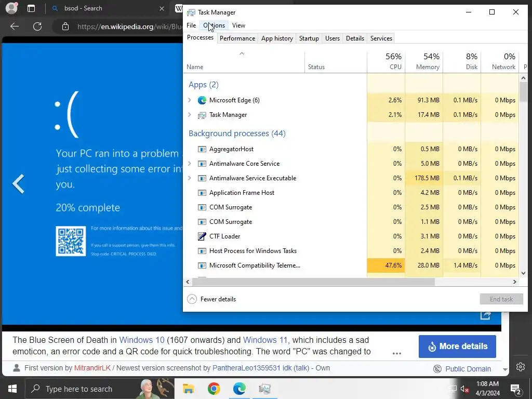Viewport: 532px width, 399px height.
Task: Click the Host Process for Windows Tasks icon
Action: click(202, 251)
